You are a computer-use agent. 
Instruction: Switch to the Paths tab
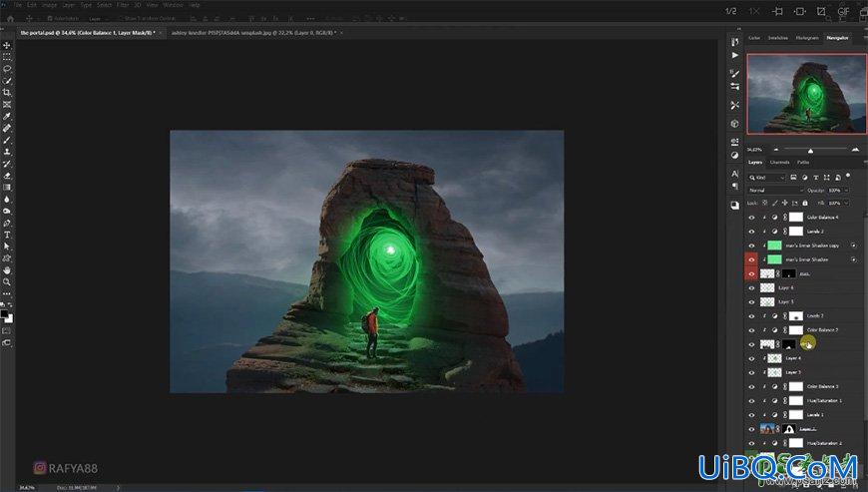(x=803, y=162)
